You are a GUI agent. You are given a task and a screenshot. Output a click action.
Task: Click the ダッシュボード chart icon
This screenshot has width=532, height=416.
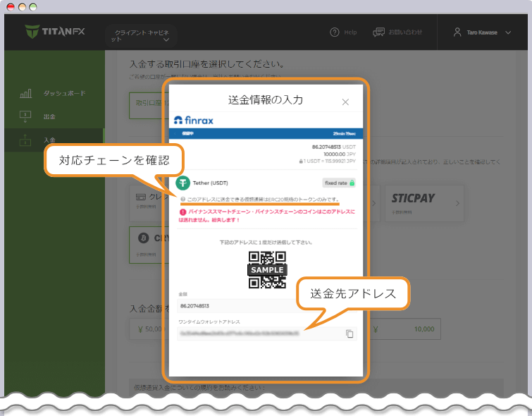tap(26, 93)
